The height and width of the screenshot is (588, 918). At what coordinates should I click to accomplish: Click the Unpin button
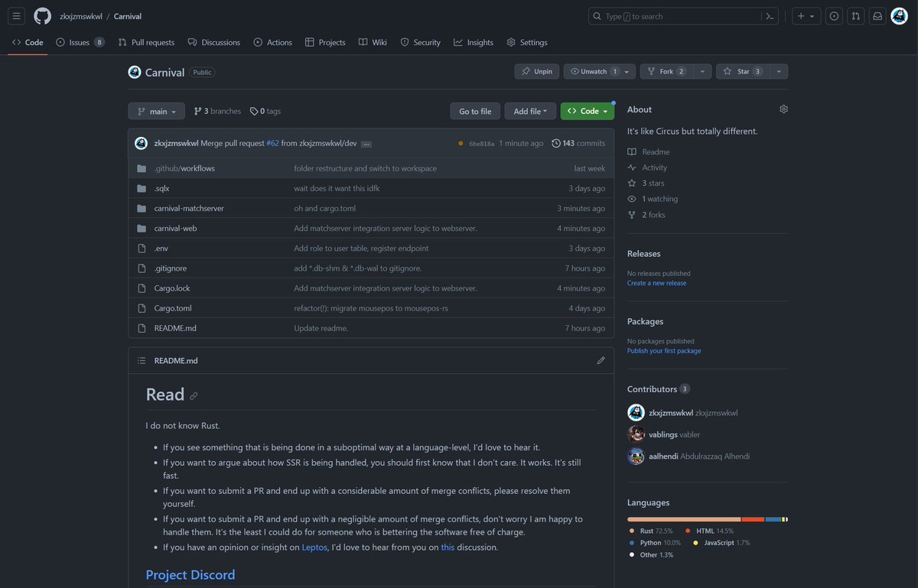coord(537,71)
